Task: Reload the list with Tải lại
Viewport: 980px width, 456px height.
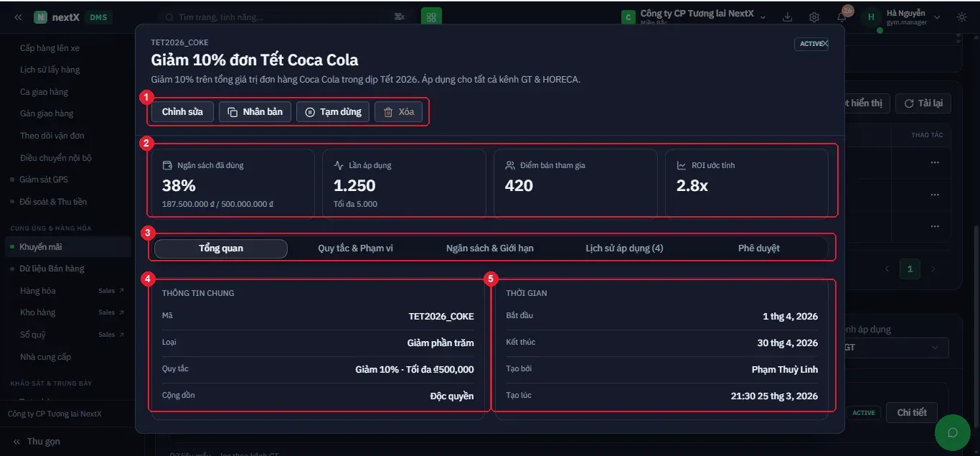Action: [x=923, y=103]
